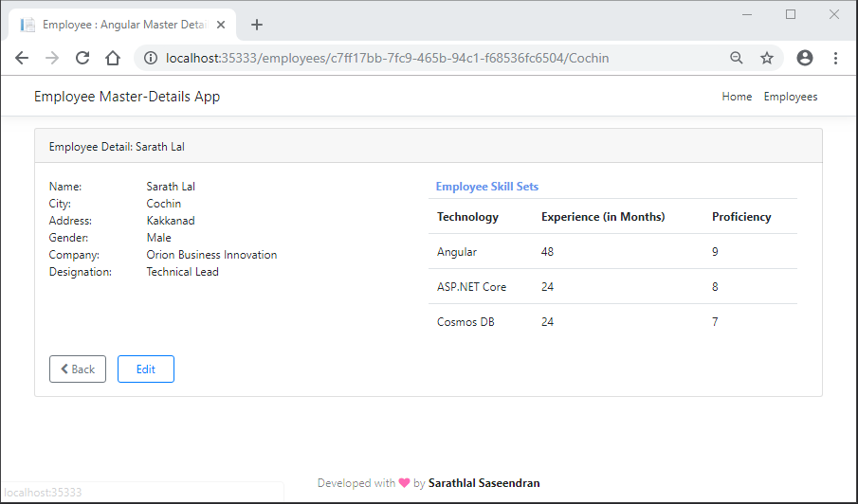The image size is (858, 504).
Task: Click Angular experience value 48
Action: (547, 252)
